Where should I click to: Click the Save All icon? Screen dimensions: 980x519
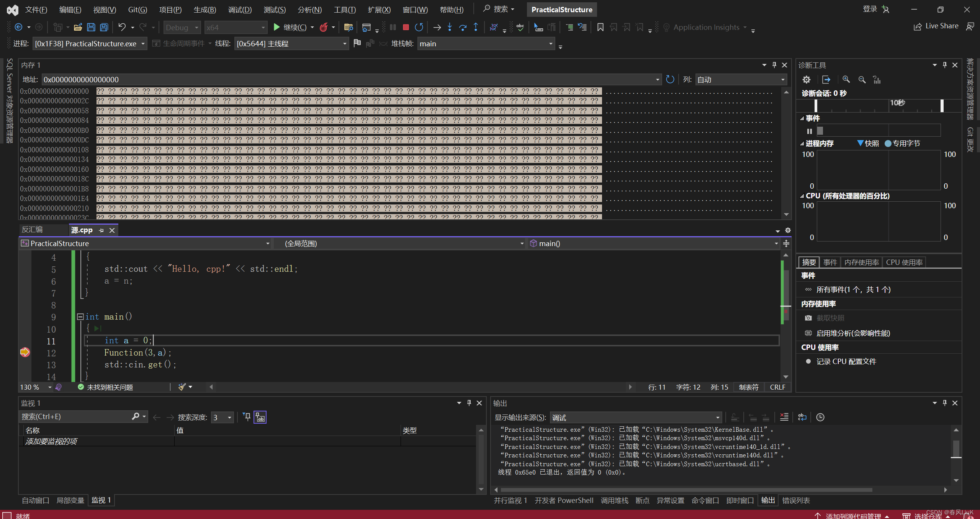(104, 27)
